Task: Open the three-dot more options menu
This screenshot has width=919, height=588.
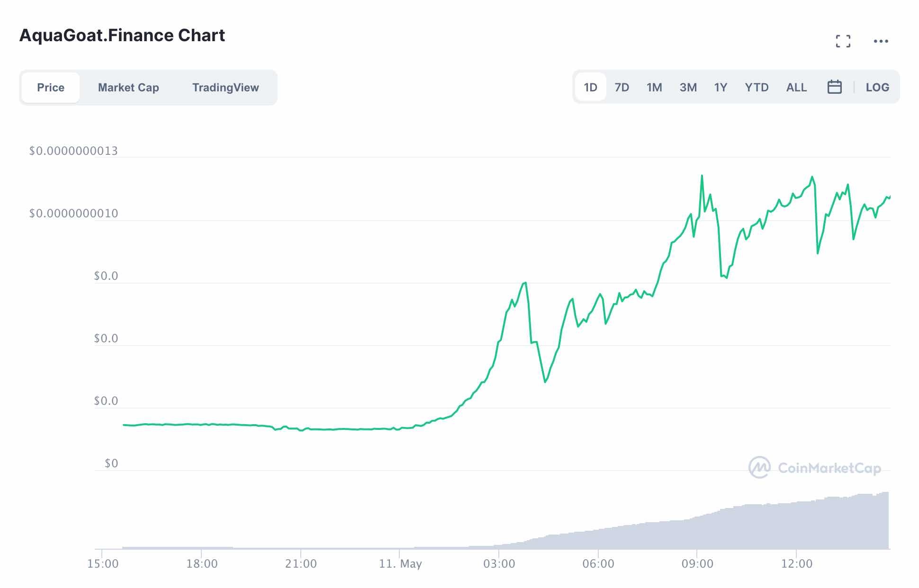Action: pos(881,41)
